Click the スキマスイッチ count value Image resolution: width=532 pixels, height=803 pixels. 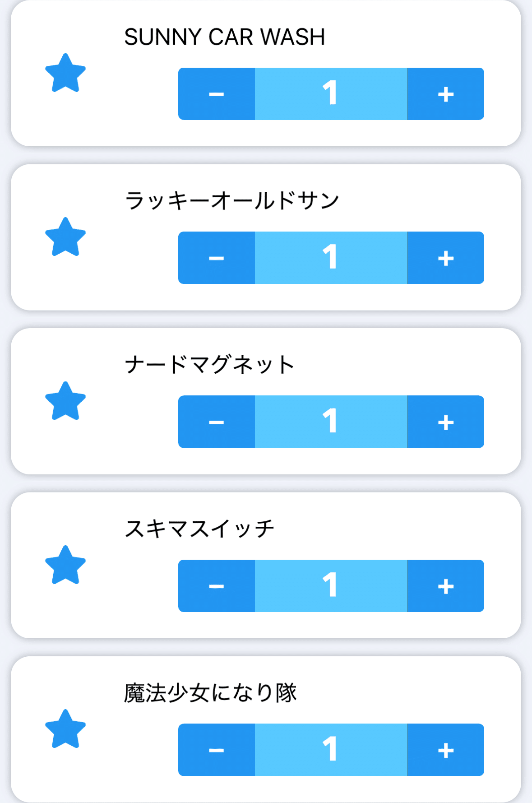(x=331, y=586)
